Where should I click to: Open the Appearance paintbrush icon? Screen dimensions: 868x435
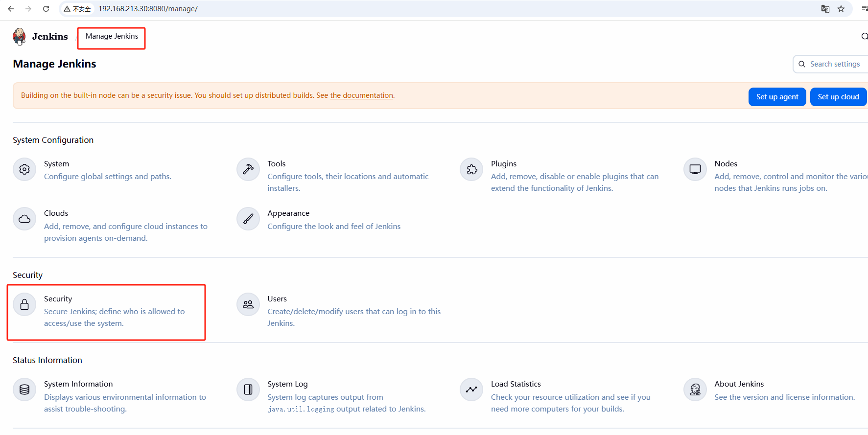click(x=248, y=219)
